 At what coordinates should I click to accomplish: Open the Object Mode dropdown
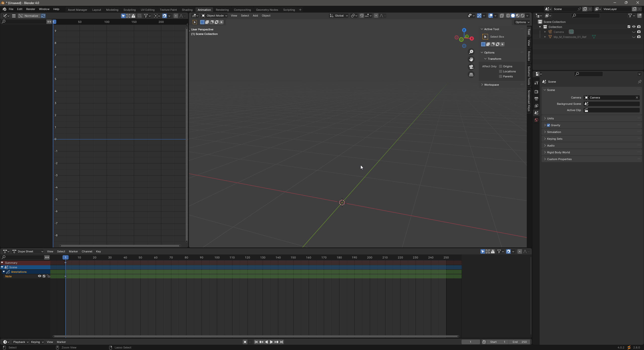(x=214, y=16)
